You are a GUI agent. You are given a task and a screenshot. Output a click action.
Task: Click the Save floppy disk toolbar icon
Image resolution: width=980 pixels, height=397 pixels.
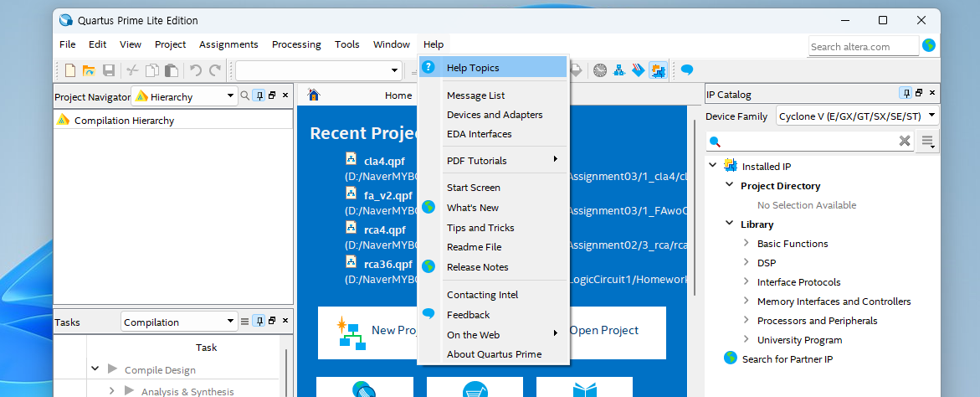[109, 70]
